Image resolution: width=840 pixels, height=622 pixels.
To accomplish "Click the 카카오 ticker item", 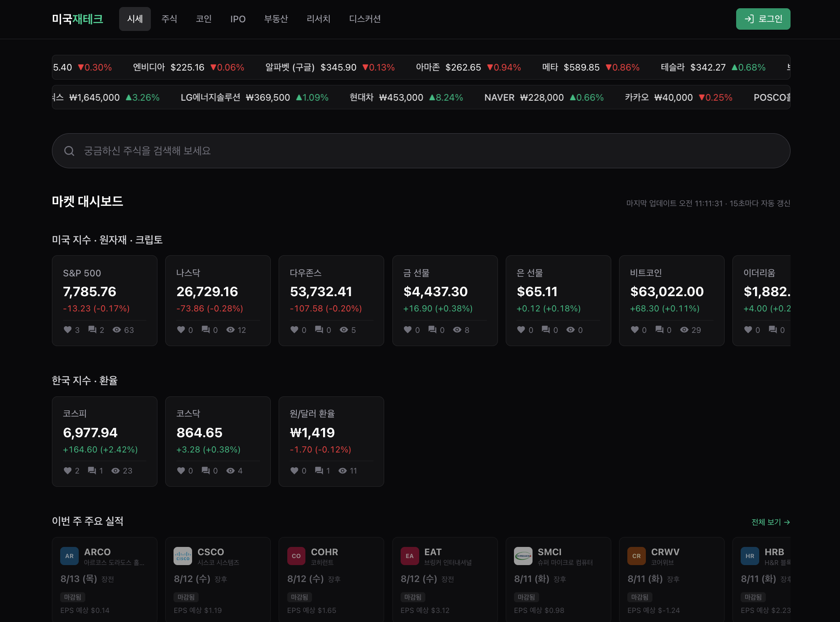I will [678, 97].
